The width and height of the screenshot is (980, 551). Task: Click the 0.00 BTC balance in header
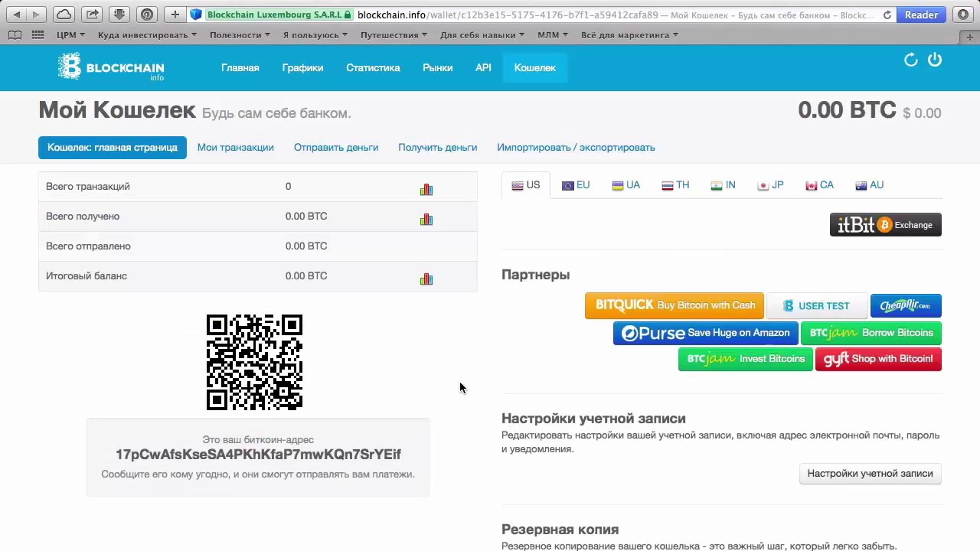(x=847, y=110)
